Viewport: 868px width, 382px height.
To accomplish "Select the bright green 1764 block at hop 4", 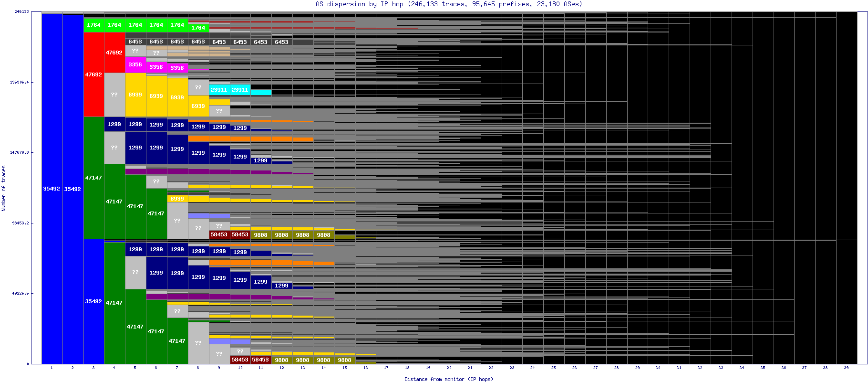I will (x=114, y=25).
